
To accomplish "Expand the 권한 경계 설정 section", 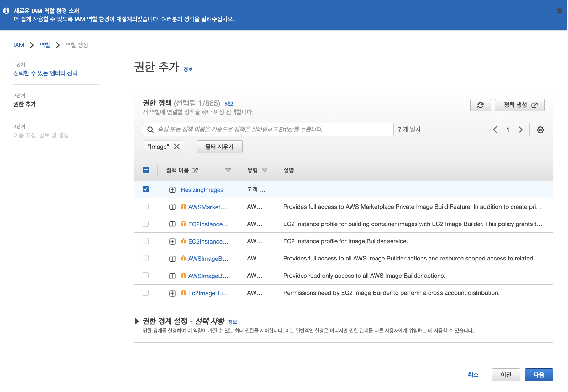I will 137,321.
